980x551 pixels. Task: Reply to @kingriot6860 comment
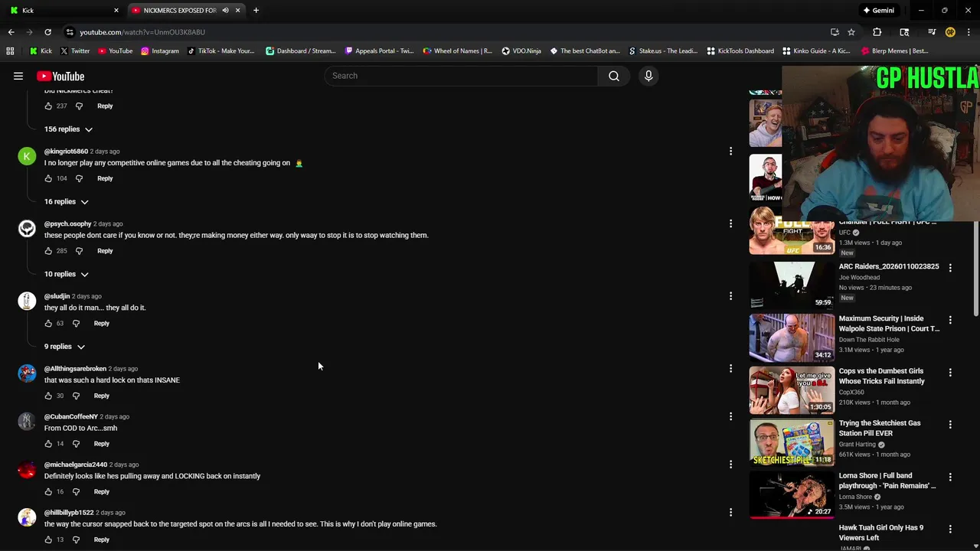click(105, 178)
